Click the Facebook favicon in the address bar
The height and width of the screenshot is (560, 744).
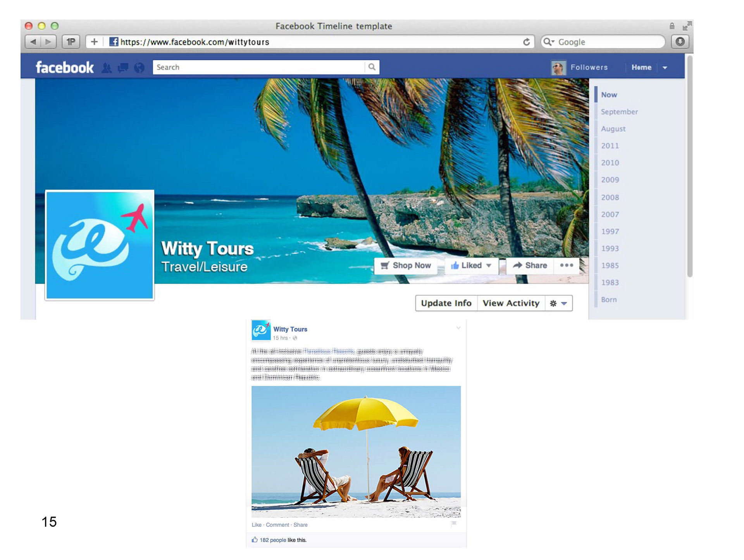coord(114,42)
